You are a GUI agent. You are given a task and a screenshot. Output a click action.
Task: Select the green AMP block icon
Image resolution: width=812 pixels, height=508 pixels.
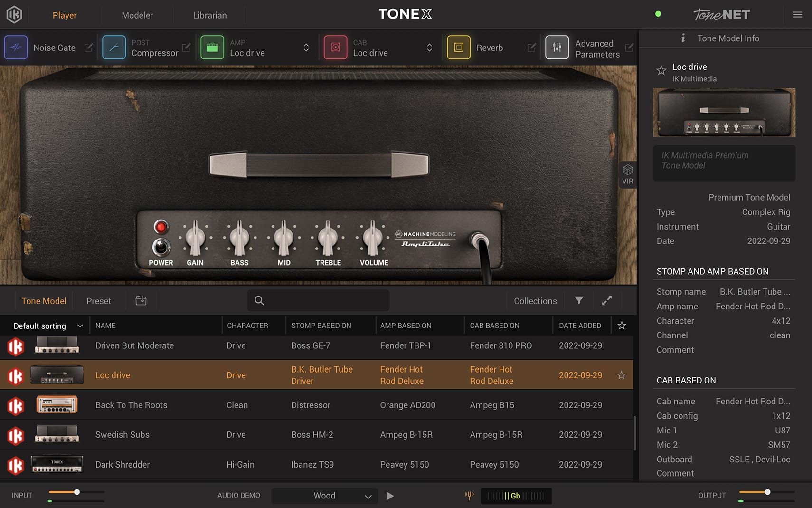point(212,47)
